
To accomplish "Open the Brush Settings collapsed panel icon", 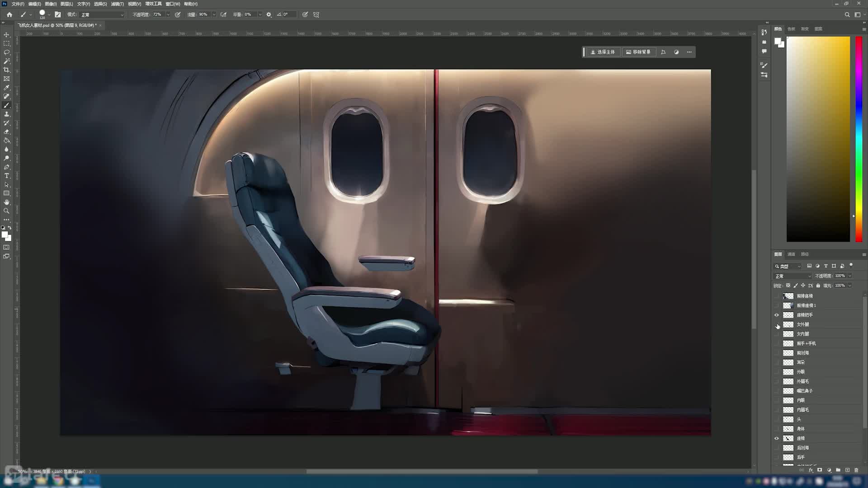I will (x=764, y=65).
